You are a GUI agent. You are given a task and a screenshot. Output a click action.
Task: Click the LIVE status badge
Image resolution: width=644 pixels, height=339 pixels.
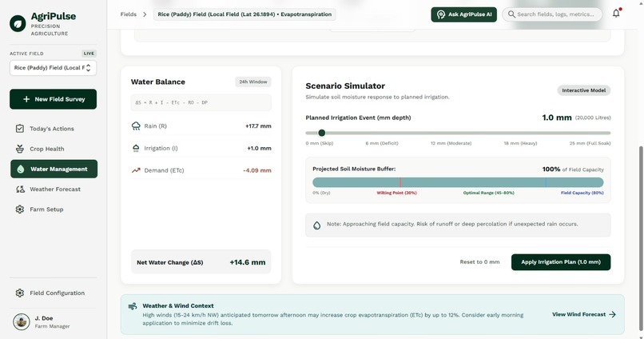pos(89,54)
